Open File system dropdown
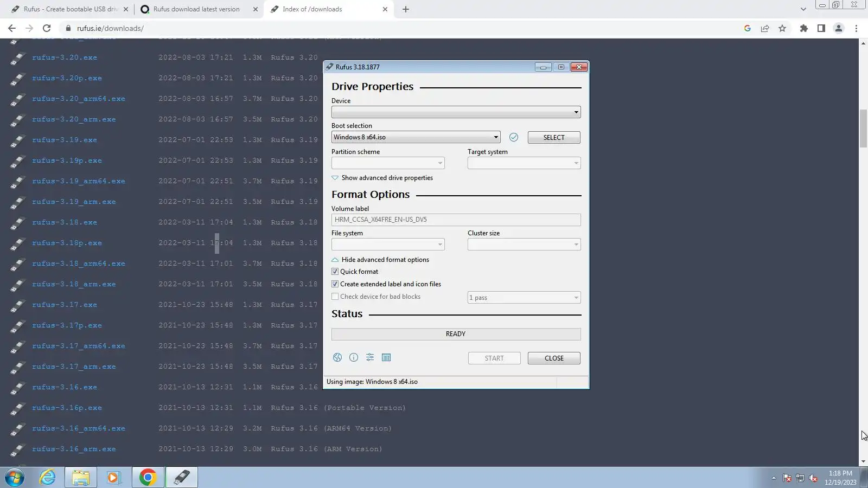This screenshot has width=868, height=488. tap(388, 245)
